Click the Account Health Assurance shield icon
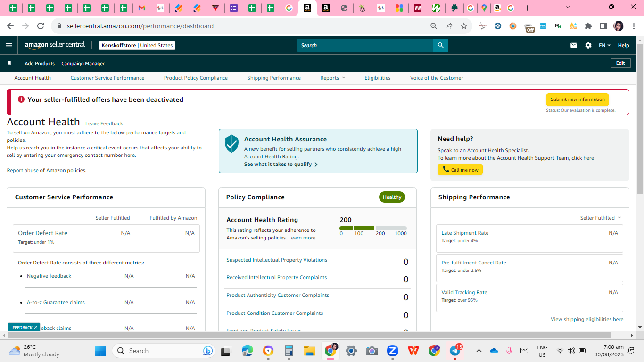This screenshot has height=362, width=644. coord(231,144)
